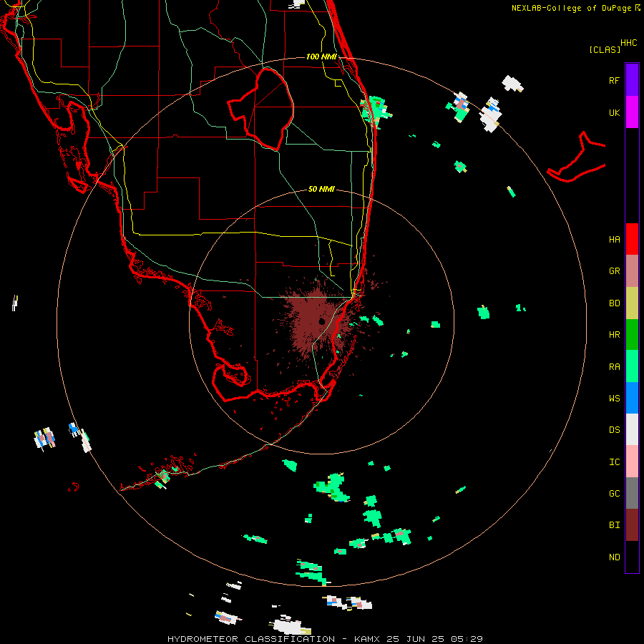Viewport: 644px width, 644px height.
Task: Click the HR legend label
Action: (x=614, y=335)
